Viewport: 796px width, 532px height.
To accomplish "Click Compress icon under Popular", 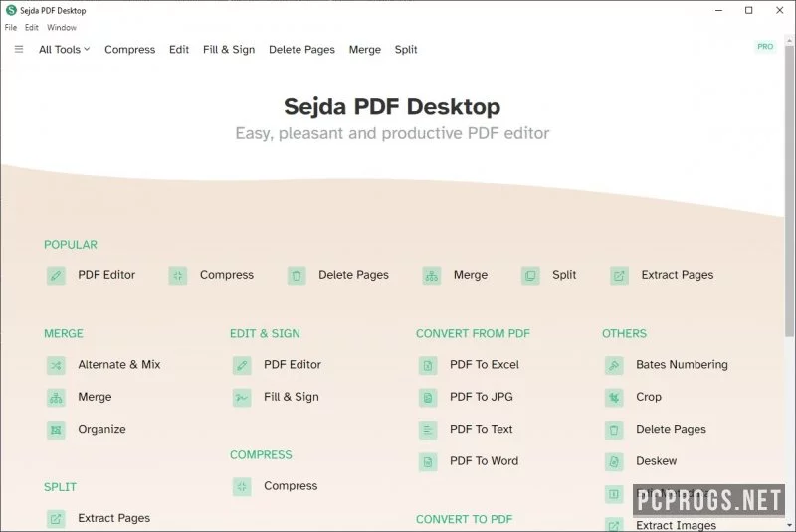I will pos(178,276).
